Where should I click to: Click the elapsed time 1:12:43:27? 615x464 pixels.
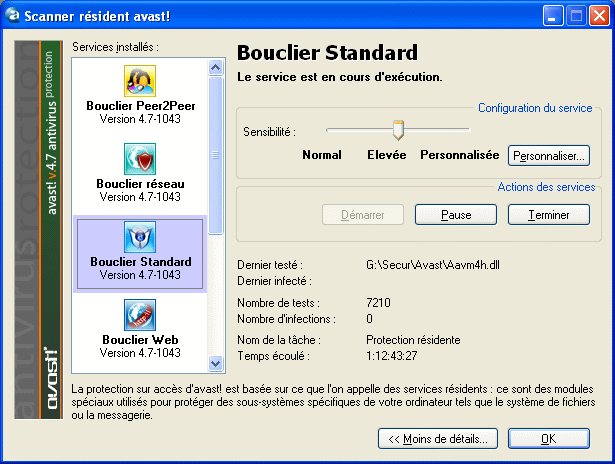pyautogui.click(x=391, y=356)
